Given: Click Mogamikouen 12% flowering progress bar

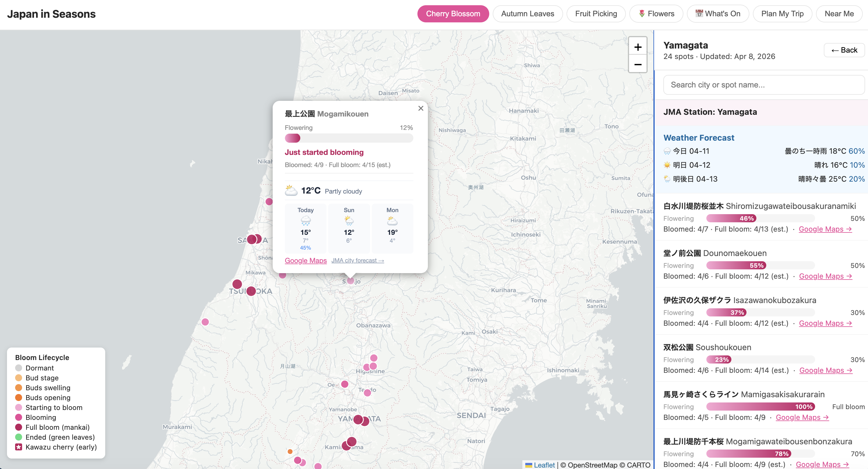Looking at the screenshot, I should click(349, 138).
